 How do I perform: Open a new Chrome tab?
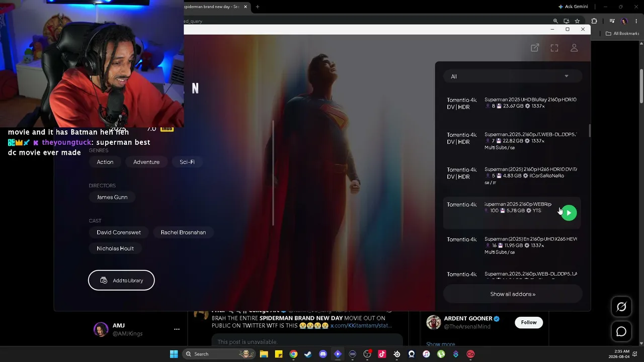point(258,7)
